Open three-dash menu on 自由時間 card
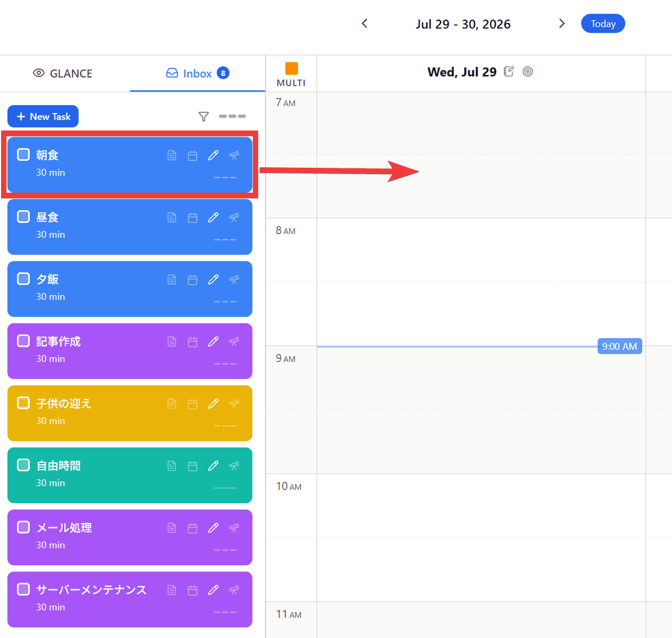Screen dimensions: 672x638 pos(225,488)
